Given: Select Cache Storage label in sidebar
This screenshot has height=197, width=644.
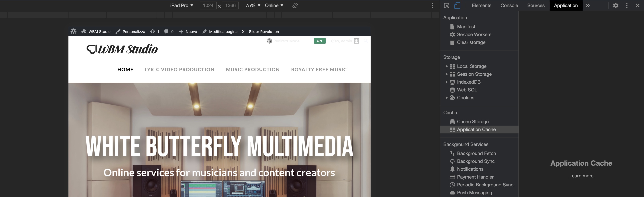Looking at the screenshot, I should (x=472, y=122).
